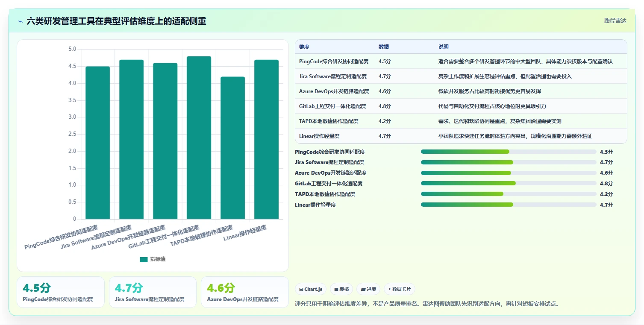
Task: Select the 进度 chip
Action: [x=368, y=289]
